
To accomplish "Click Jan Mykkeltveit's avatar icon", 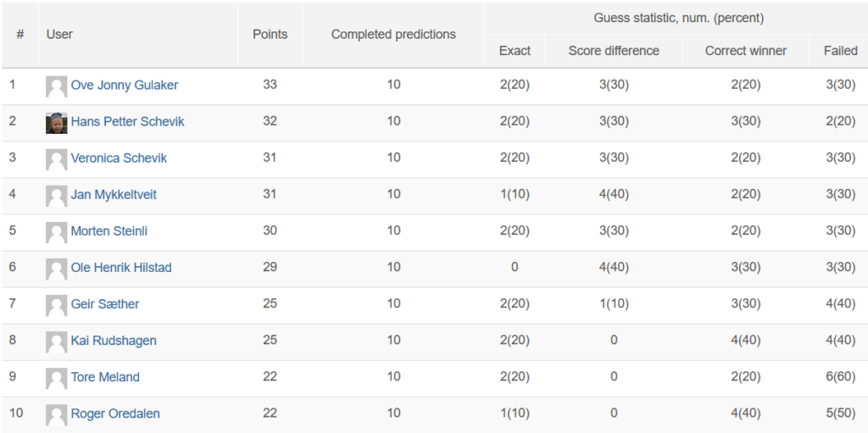I will (x=57, y=196).
